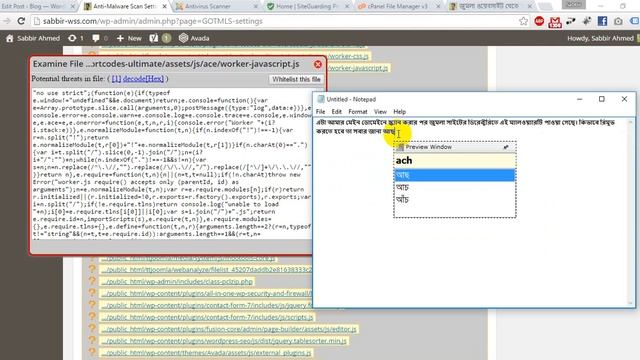
Task: Click the browser address bar URL
Action: click(153, 21)
